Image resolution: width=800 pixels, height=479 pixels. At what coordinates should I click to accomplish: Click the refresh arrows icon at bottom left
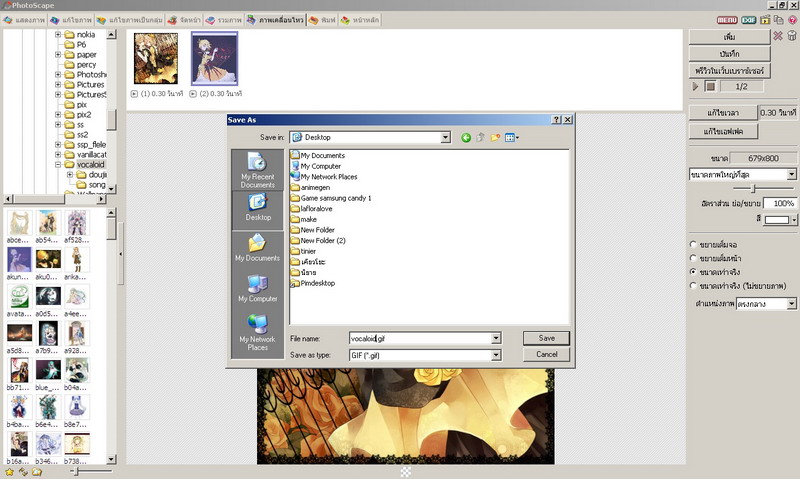click(x=23, y=472)
